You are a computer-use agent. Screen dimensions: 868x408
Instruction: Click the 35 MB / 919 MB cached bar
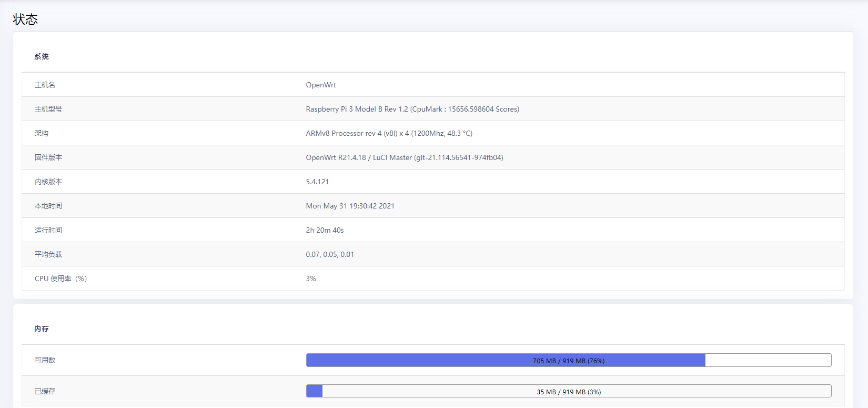568,391
